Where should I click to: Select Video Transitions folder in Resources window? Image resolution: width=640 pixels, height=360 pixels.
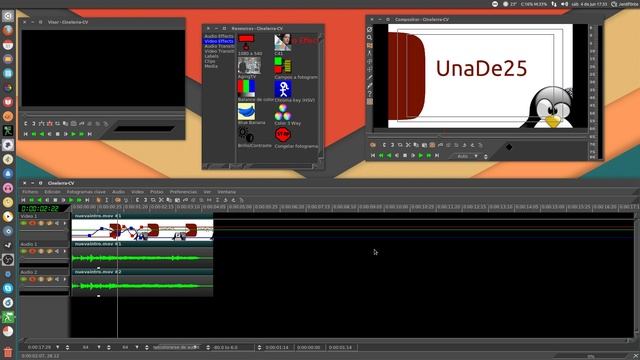tap(219, 51)
